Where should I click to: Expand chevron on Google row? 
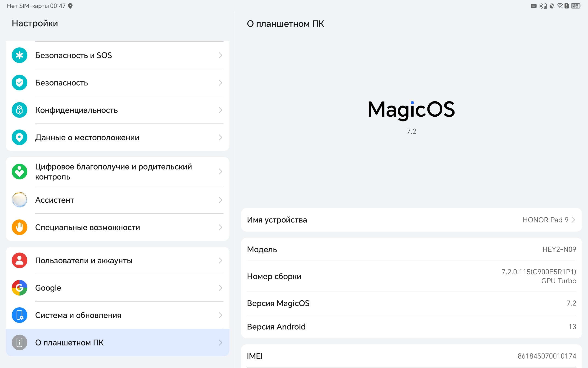coord(220,288)
